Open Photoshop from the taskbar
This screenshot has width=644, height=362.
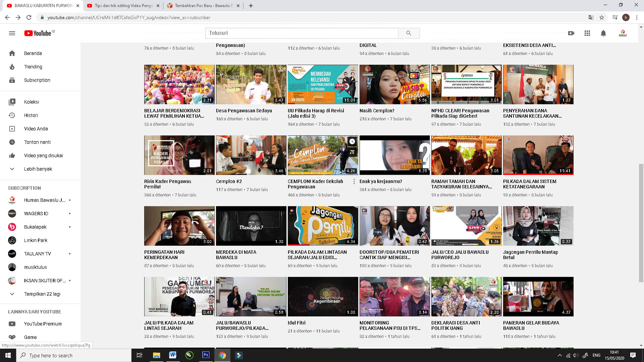(206, 355)
